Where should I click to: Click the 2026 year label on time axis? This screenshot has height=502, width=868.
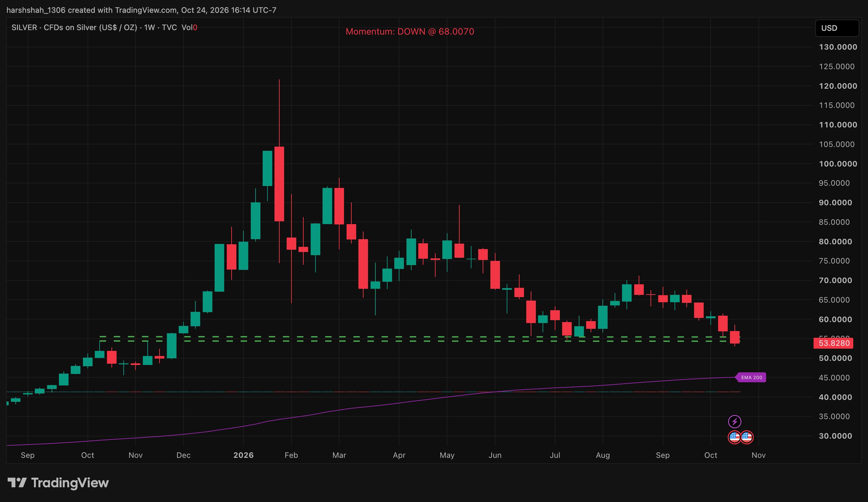coord(243,455)
